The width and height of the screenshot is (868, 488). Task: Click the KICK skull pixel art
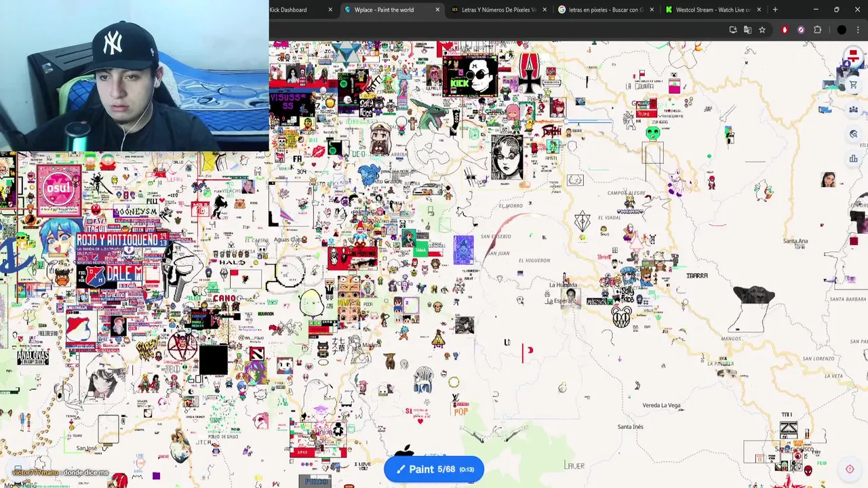pos(471,76)
